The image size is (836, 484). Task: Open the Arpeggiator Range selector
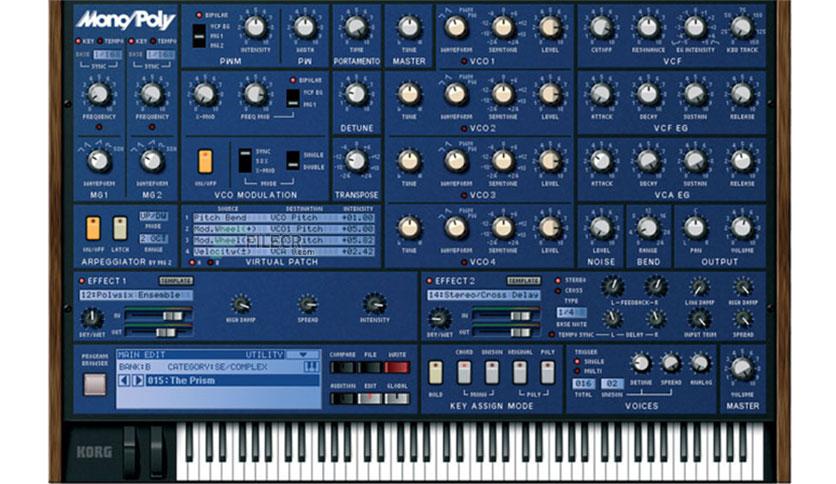tap(153, 239)
